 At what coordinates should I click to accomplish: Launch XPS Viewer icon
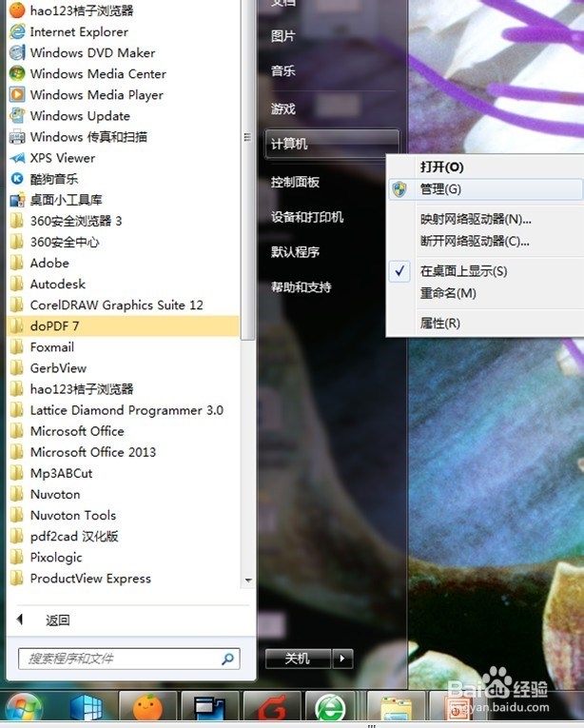click(17, 158)
